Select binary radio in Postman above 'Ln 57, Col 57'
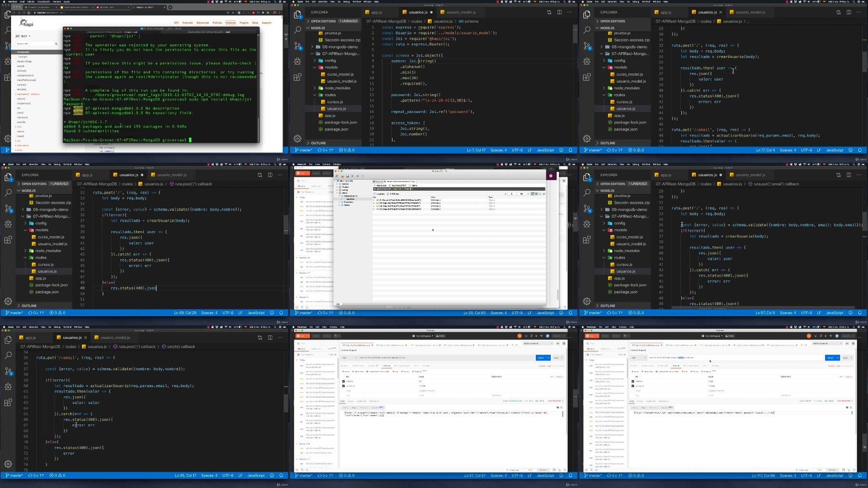 pyautogui.click(x=402, y=371)
